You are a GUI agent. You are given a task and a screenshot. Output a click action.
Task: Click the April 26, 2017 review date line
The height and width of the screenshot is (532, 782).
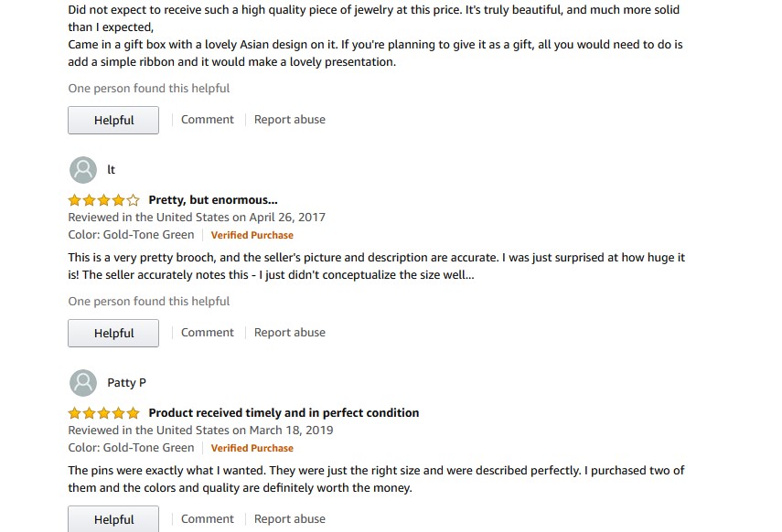[x=197, y=218]
